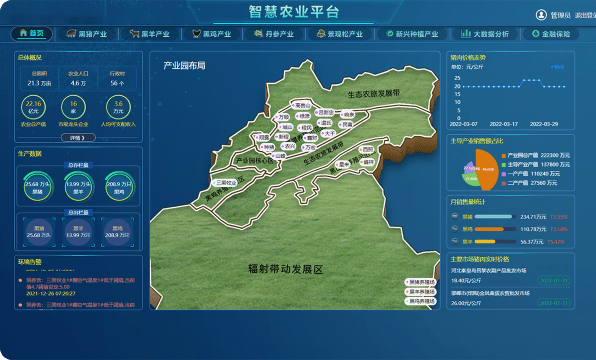Expand the 详情 details in 总体概况 panel
596x360 pixels.
[x=78, y=138]
